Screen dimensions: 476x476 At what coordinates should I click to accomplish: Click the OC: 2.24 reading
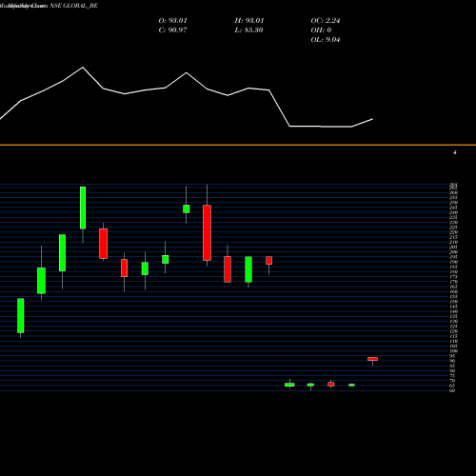click(326, 21)
